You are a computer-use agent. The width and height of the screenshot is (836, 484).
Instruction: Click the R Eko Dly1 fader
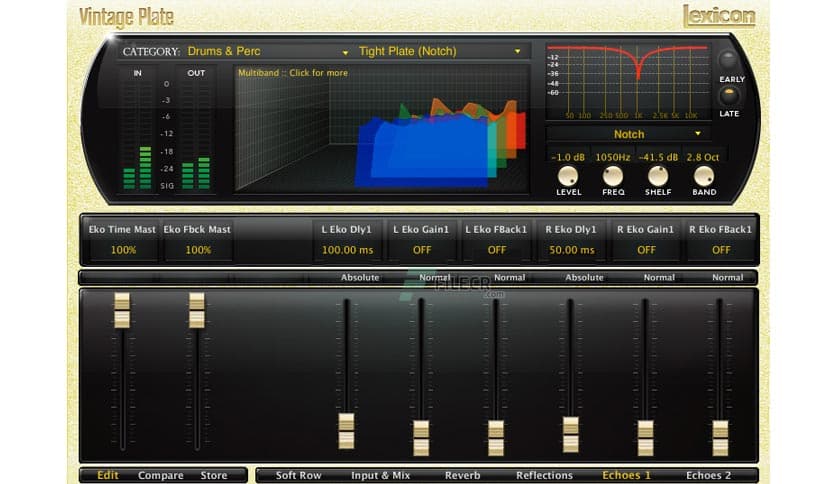[570, 434]
